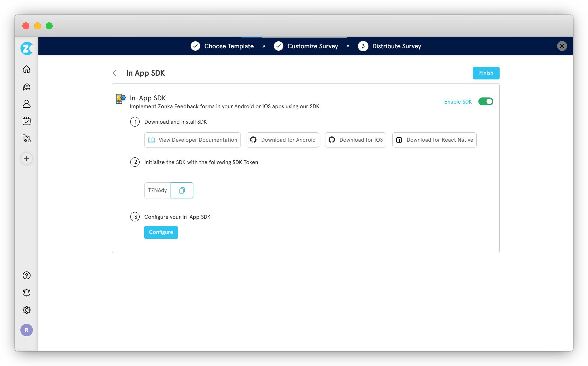Image resolution: width=588 pixels, height=366 pixels.
Task: Open Settings using the gear icon
Action: point(26,310)
